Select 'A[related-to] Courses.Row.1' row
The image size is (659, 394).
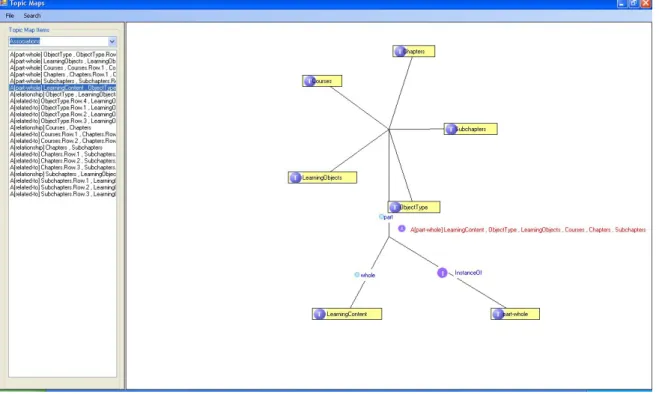point(63,135)
